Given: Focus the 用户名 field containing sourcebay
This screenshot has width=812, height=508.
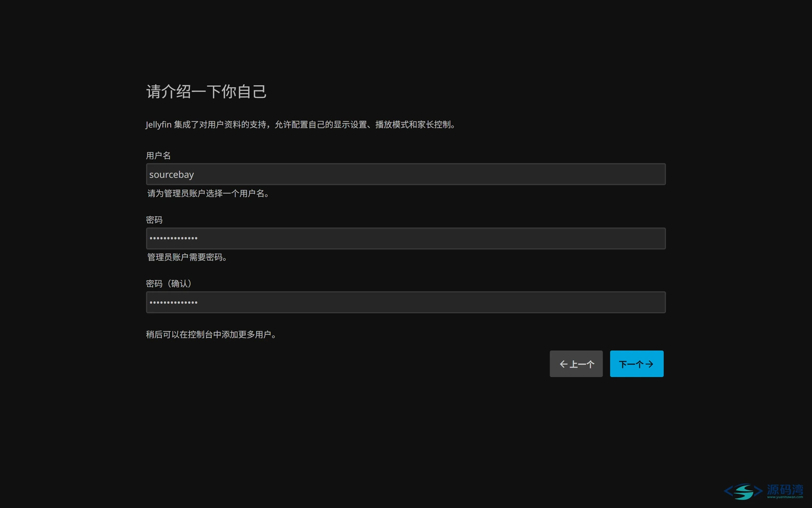Looking at the screenshot, I should (405, 174).
